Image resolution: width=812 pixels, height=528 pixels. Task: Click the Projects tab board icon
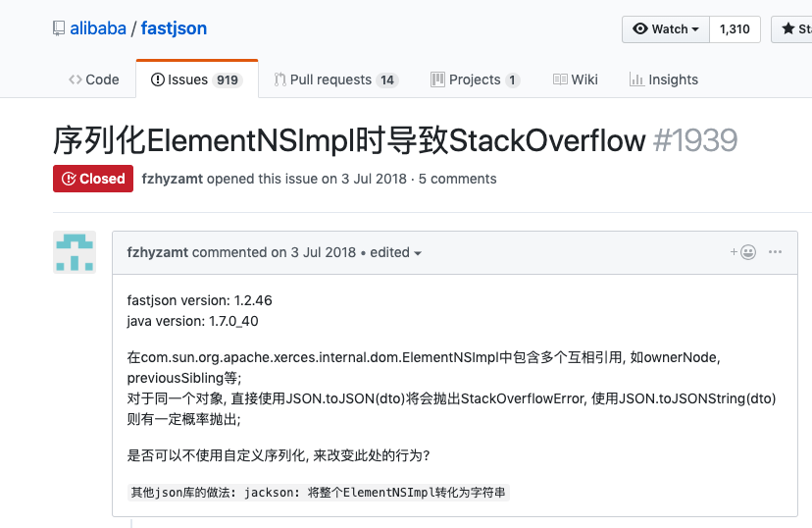437,79
